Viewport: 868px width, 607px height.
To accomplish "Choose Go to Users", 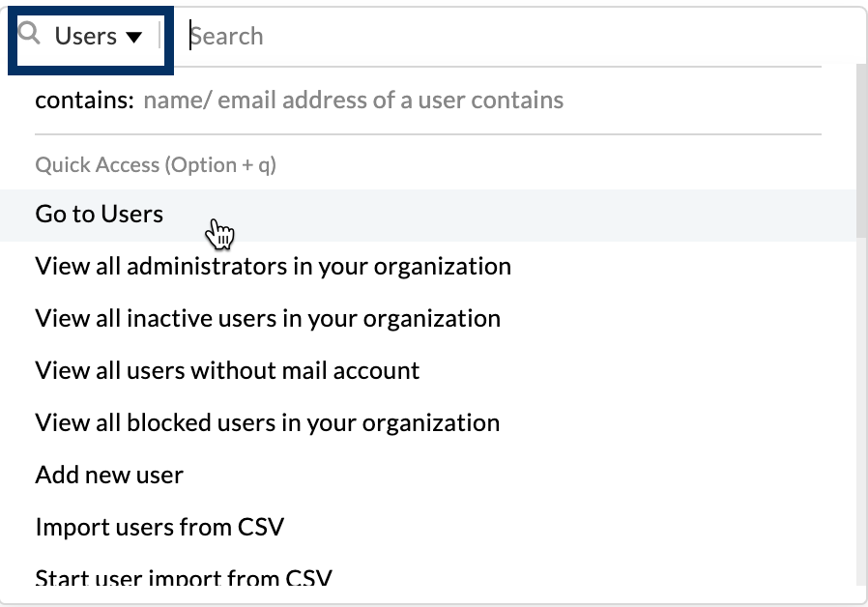I will 100,215.
